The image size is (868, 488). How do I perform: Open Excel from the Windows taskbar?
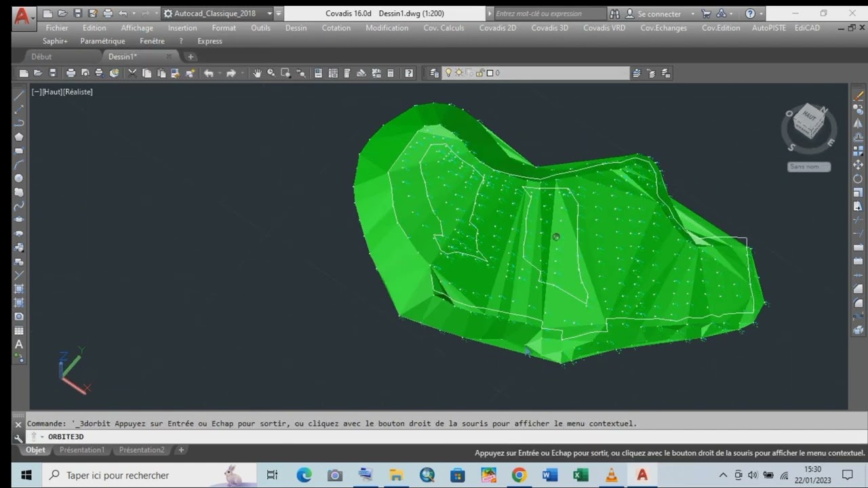(580, 475)
